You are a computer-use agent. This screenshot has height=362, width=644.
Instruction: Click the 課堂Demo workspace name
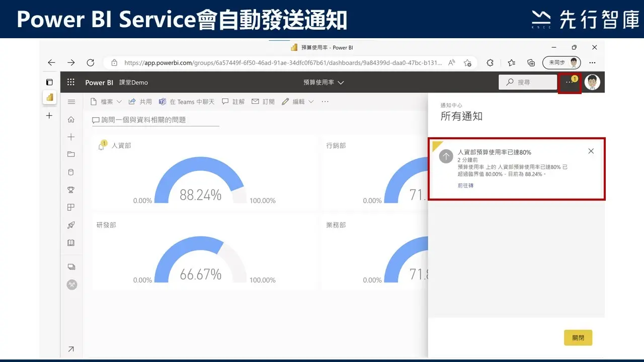tap(133, 82)
